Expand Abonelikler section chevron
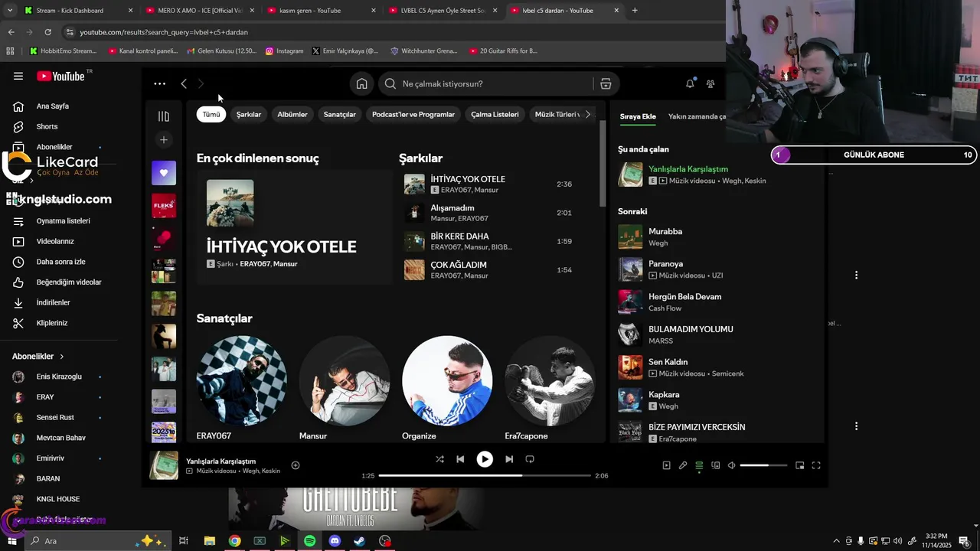This screenshot has width=980, height=551. tap(62, 357)
